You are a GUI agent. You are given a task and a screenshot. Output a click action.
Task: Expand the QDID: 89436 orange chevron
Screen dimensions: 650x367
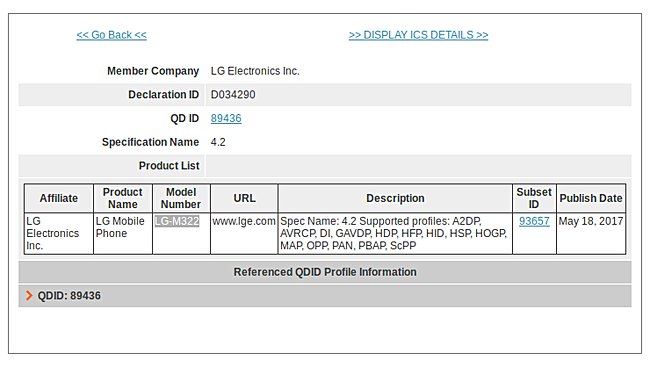tap(29, 296)
